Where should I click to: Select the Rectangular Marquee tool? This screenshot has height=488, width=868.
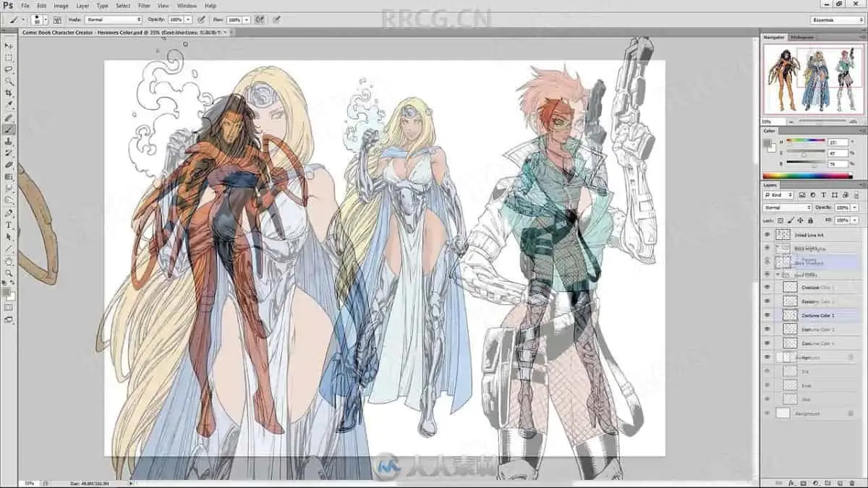(9, 57)
